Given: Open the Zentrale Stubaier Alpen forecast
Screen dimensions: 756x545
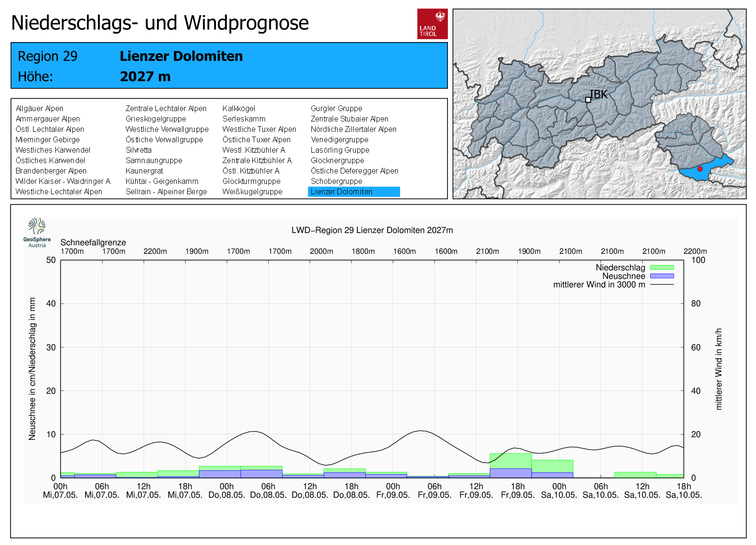Looking at the screenshot, I should click(x=349, y=119).
